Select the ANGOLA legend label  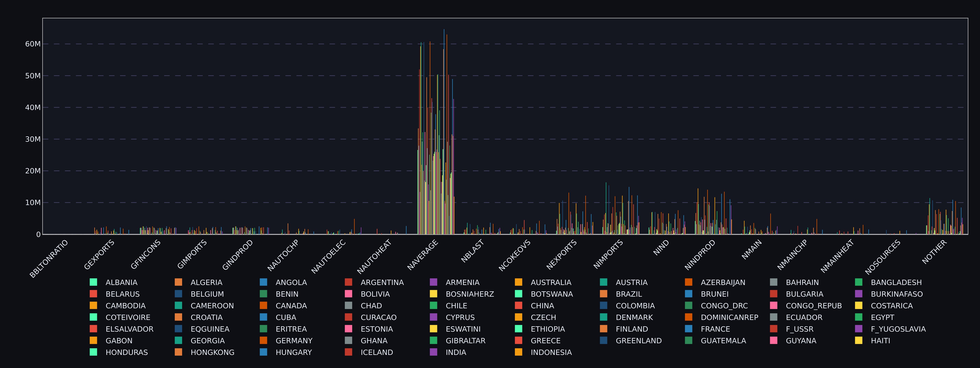[291, 282]
